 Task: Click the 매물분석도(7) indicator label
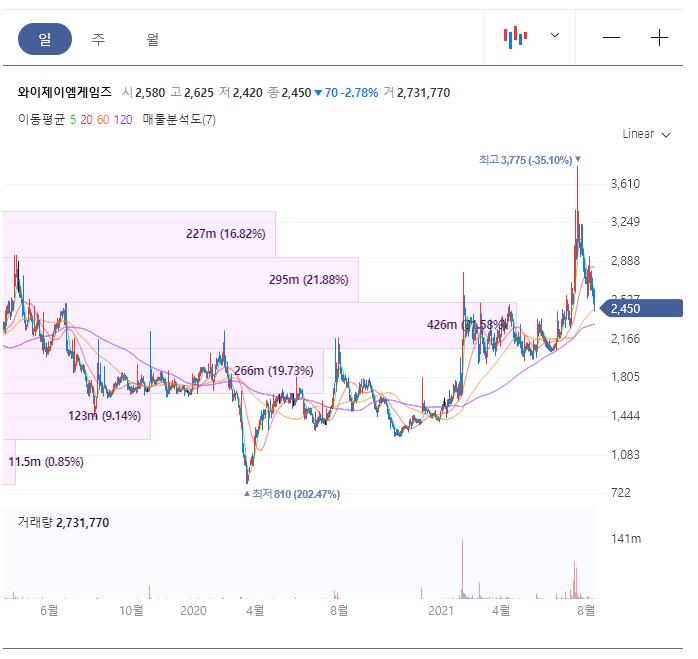(x=179, y=119)
